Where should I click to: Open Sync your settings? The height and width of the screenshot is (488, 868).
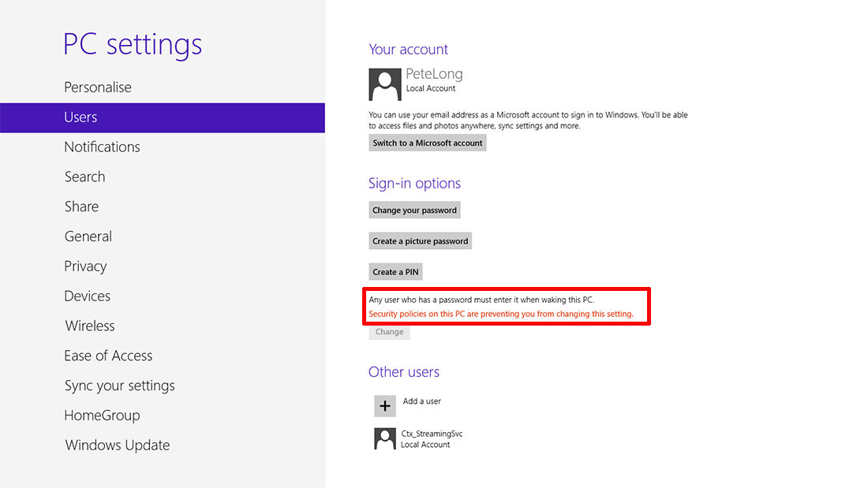(x=120, y=386)
